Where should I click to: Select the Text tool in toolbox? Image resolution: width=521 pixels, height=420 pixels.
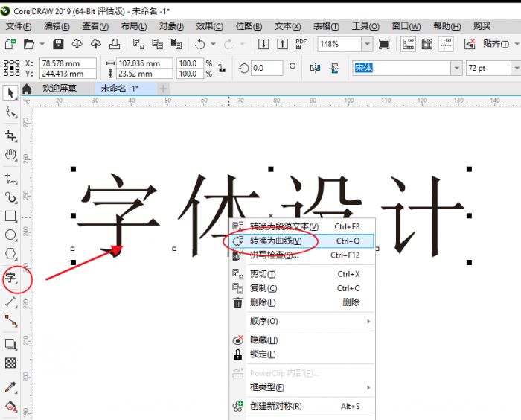point(10,279)
